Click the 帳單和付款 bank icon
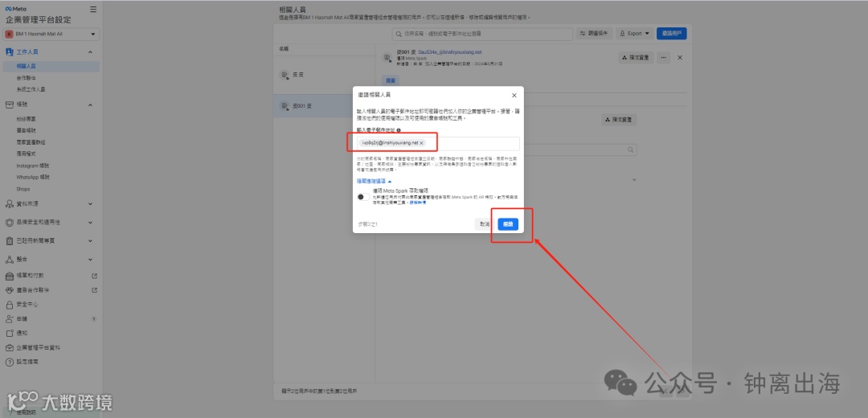The image size is (868, 418). pos(9,275)
